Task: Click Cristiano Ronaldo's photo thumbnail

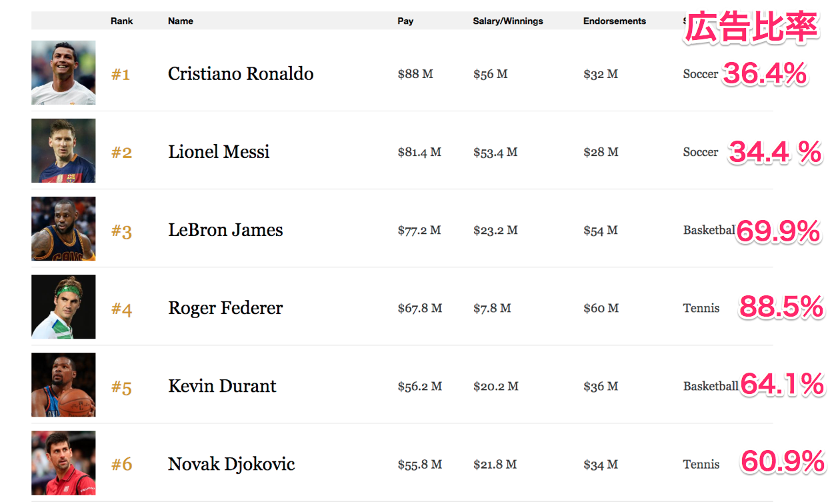Action: click(x=63, y=73)
